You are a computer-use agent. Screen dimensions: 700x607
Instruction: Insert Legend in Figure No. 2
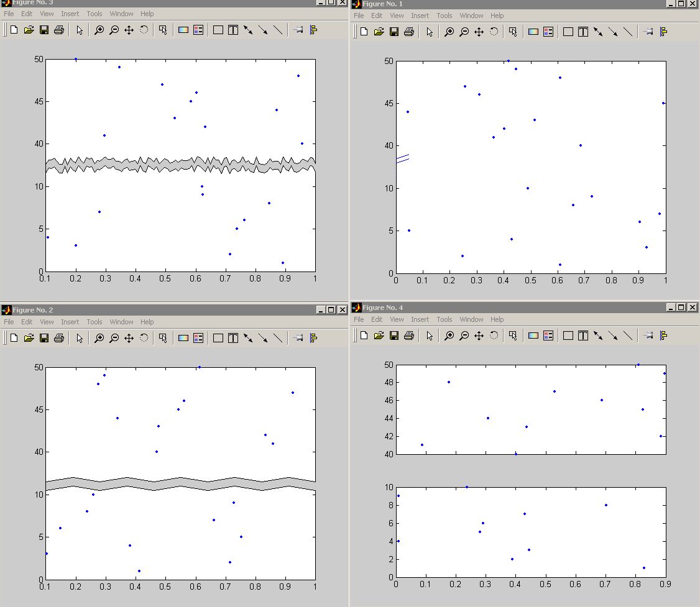coord(198,338)
